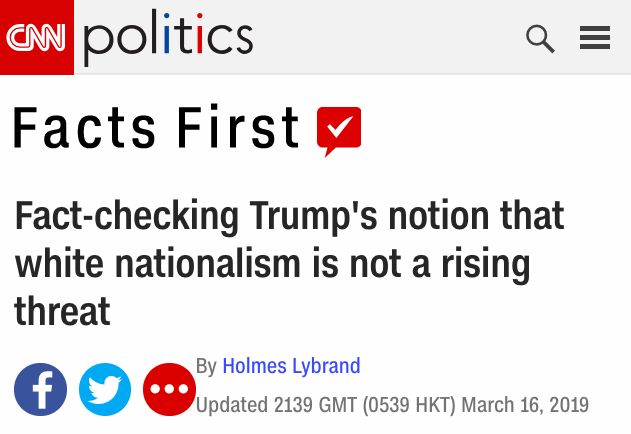Click the CNN logo

pyautogui.click(x=36, y=37)
